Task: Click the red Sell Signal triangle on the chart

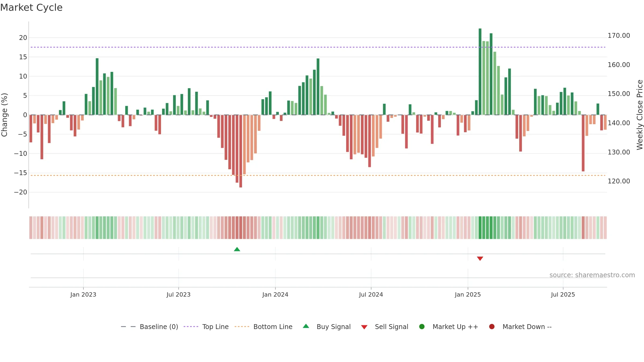Action: pos(480,258)
